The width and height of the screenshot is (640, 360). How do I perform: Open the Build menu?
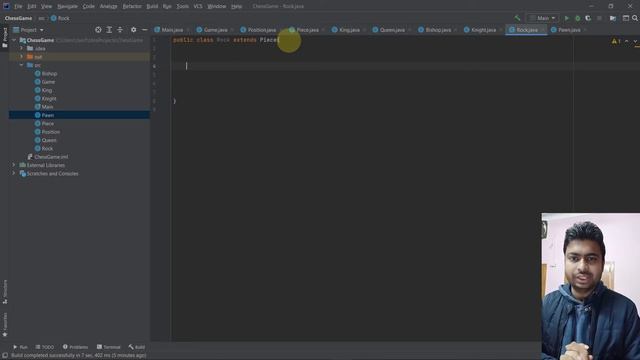pos(152,6)
